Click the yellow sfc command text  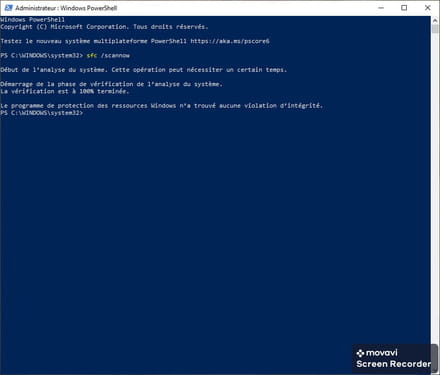coord(92,55)
